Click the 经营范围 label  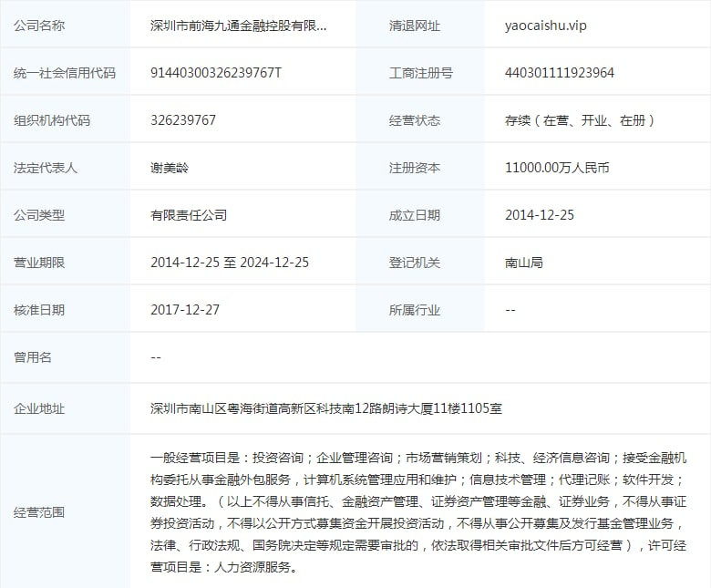click(x=39, y=512)
